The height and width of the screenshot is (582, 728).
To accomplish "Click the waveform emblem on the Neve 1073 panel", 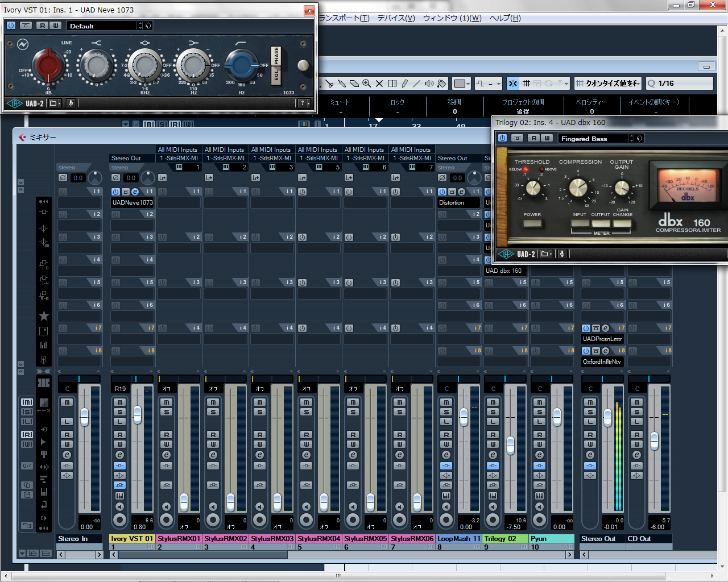I will click(23, 44).
